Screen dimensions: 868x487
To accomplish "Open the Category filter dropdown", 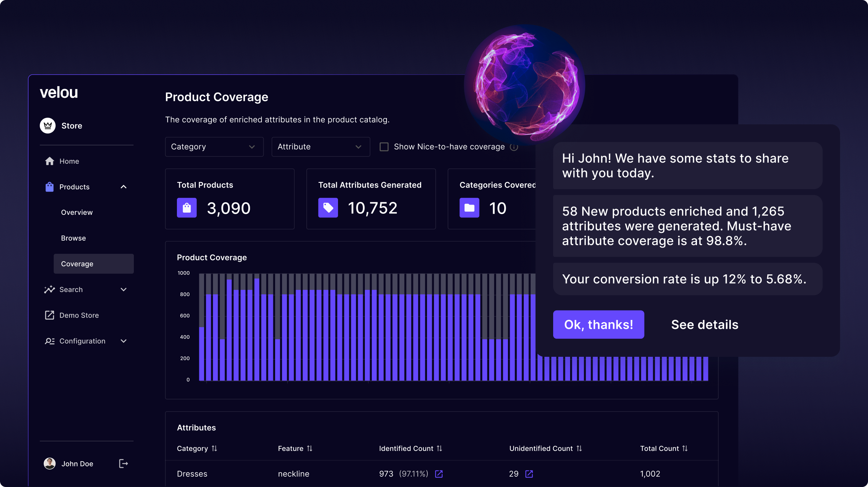I will click(x=214, y=147).
